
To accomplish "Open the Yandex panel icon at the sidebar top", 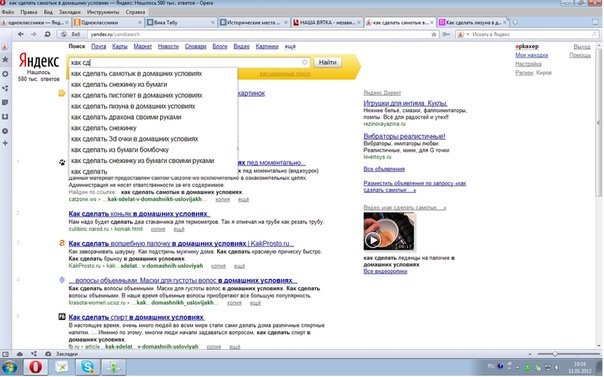I will (x=5, y=47).
